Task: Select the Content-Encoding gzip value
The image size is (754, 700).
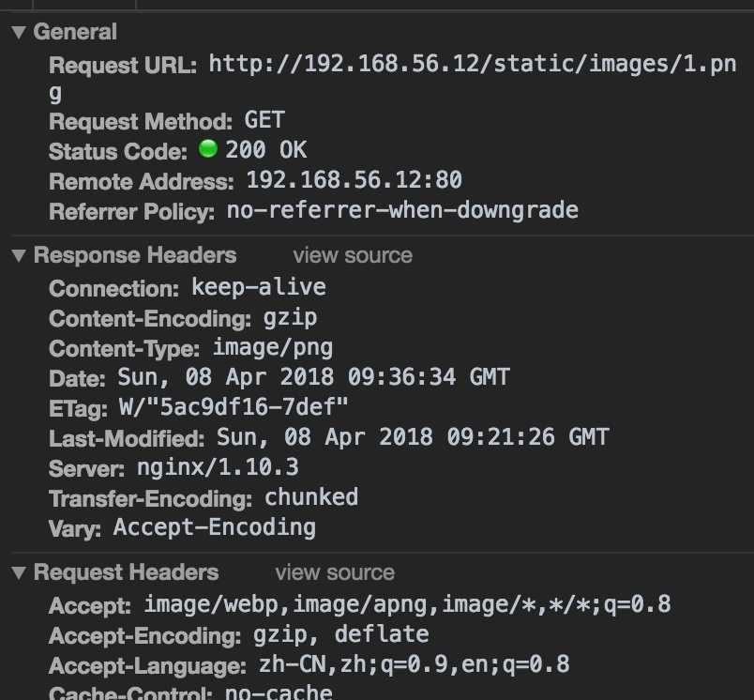Action: (290, 318)
